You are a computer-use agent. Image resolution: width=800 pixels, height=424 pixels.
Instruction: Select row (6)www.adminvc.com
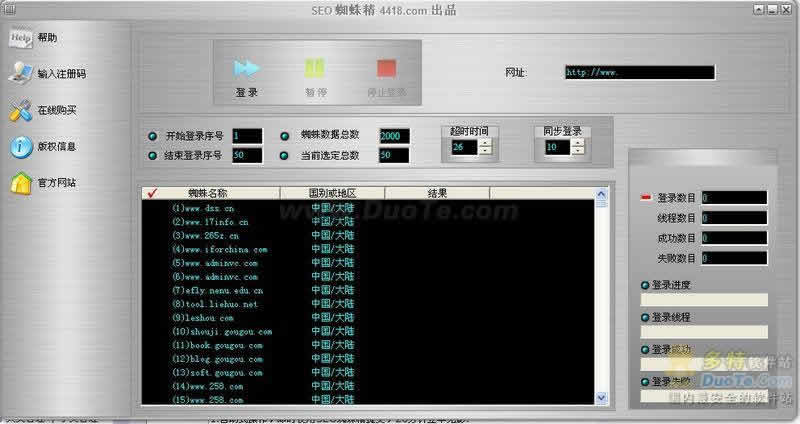coord(368,277)
